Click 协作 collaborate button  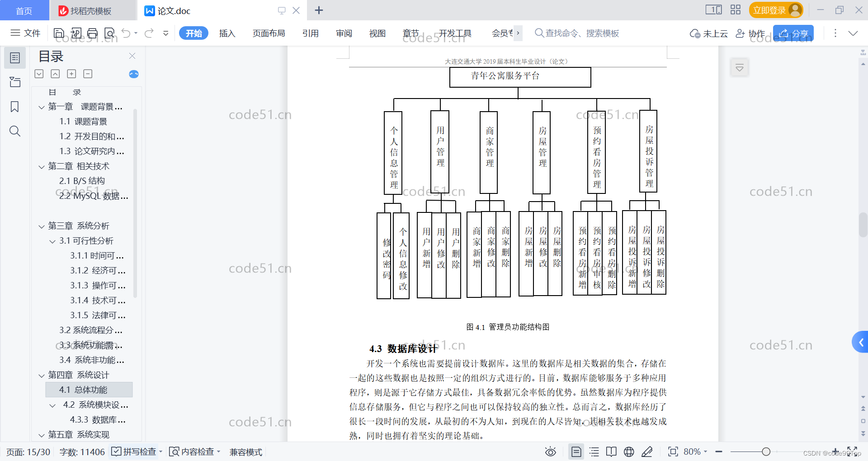tap(750, 33)
